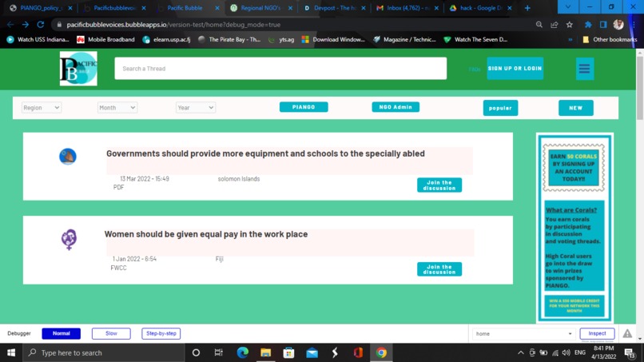644x362 pixels.
Task: Switch to the Devpost browser tab
Action: coord(335,8)
